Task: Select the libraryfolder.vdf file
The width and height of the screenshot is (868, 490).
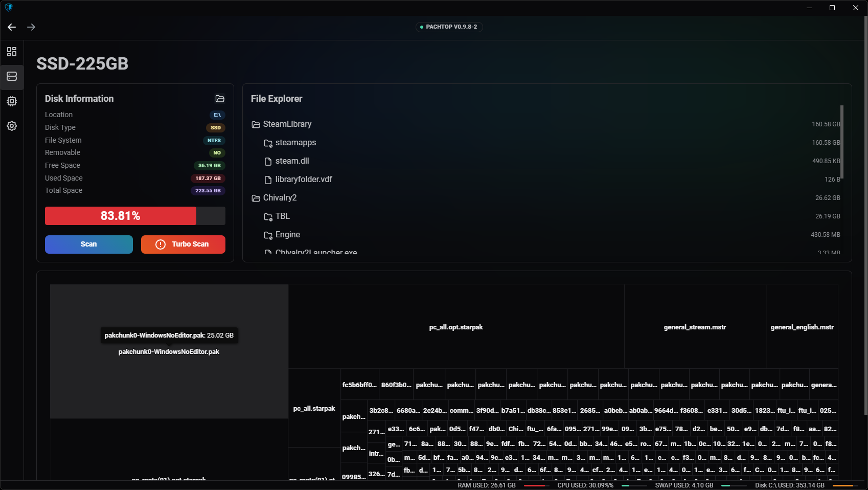Action: pyautogui.click(x=304, y=180)
